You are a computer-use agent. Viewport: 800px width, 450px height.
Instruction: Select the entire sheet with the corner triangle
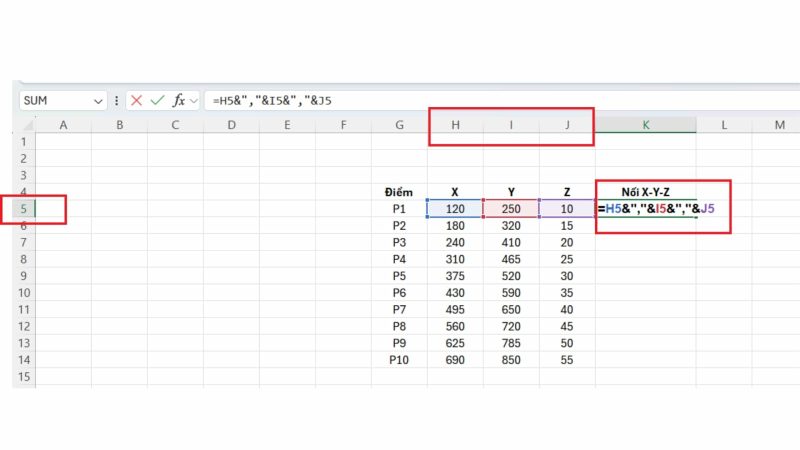coord(28,125)
